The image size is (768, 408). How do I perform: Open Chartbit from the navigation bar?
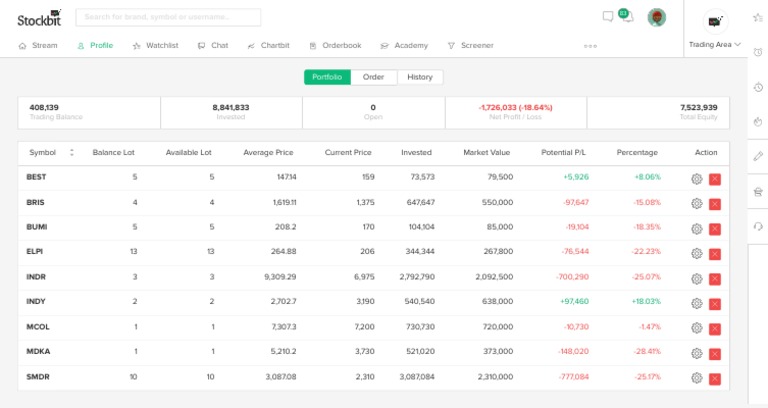coord(268,45)
